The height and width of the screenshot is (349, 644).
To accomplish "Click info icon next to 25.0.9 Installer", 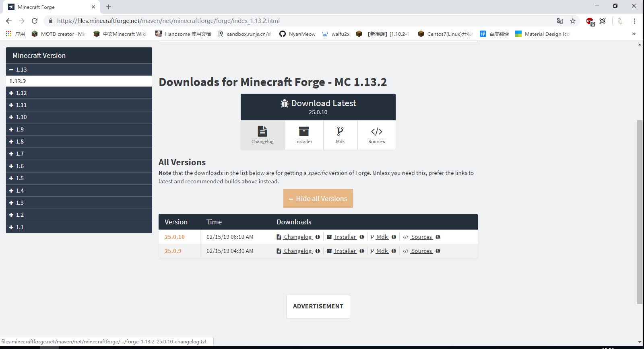I will tap(362, 251).
